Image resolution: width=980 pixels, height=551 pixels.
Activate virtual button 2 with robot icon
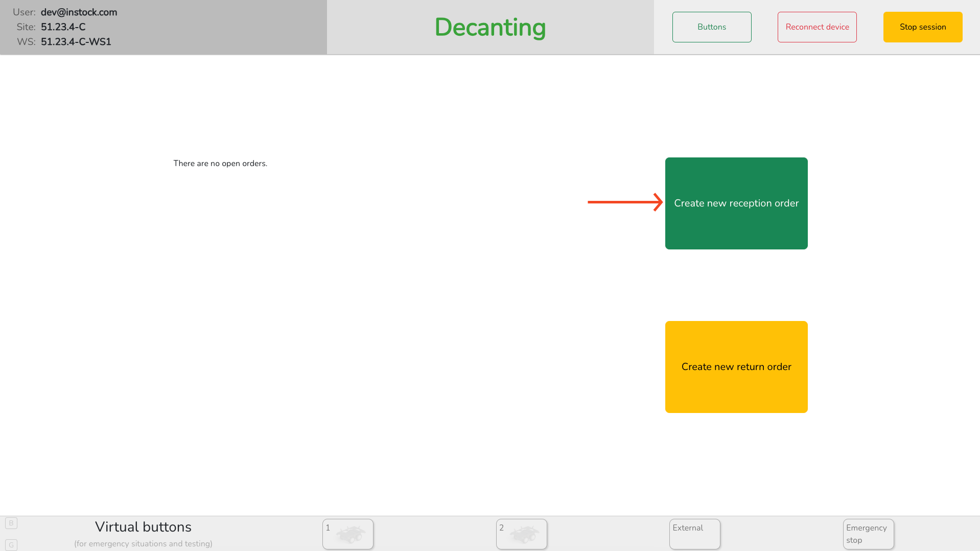click(x=522, y=534)
